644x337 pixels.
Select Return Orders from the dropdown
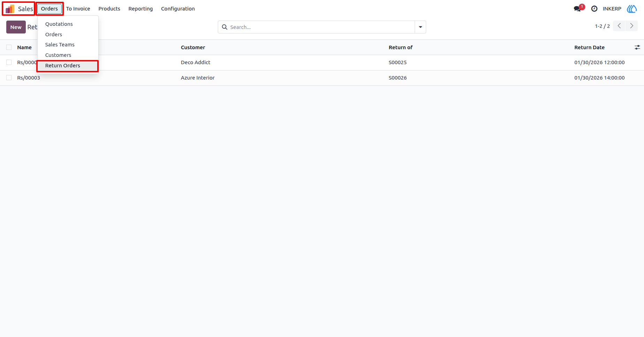68,66
